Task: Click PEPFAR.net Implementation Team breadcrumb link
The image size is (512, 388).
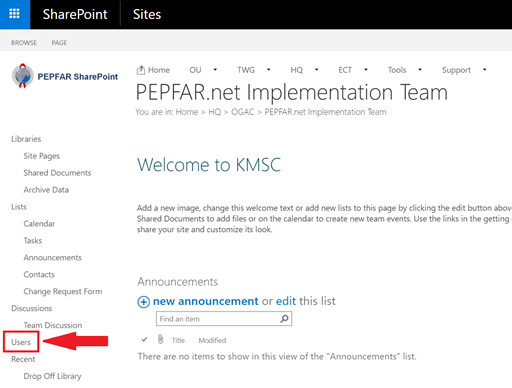Action: click(x=325, y=112)
